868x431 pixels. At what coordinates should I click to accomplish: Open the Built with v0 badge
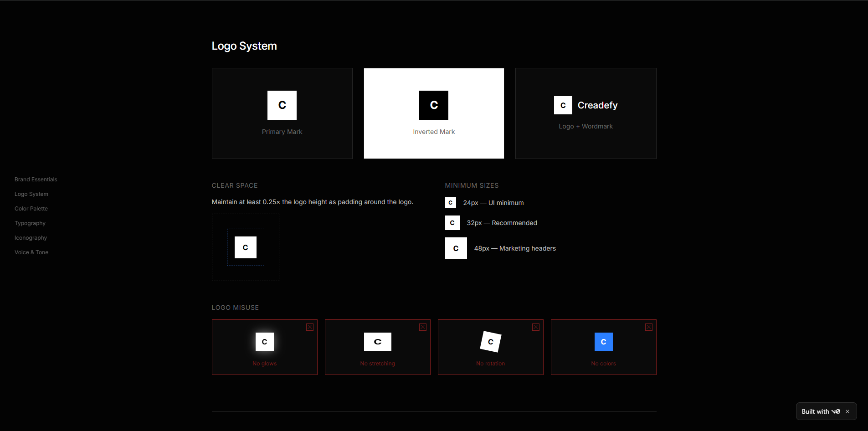pyautogui.click(x=821, y=411)
